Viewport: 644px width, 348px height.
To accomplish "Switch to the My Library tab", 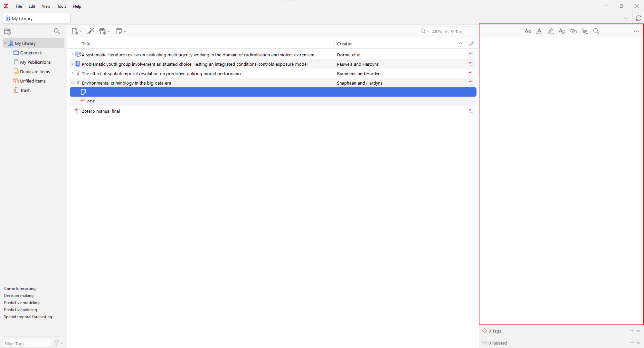I will [37, 18].
